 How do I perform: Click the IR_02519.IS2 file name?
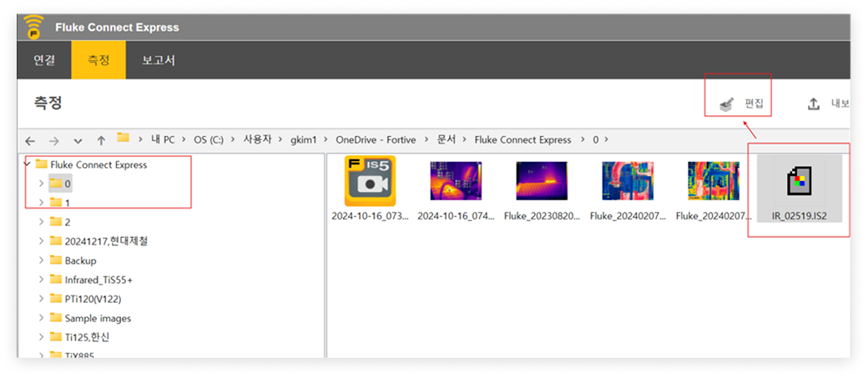(800, 216)
